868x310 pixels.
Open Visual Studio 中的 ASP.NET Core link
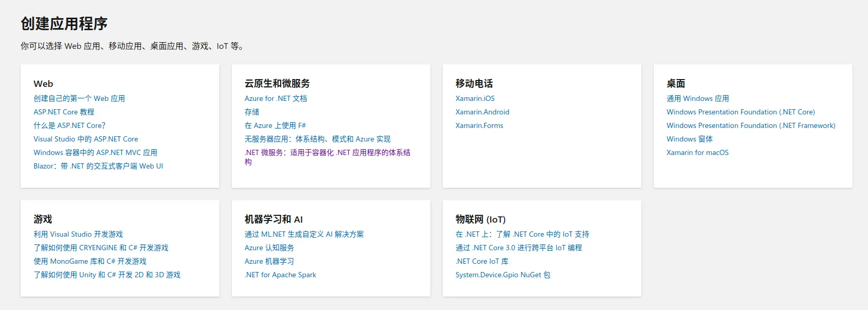click(x=86, y=139)
